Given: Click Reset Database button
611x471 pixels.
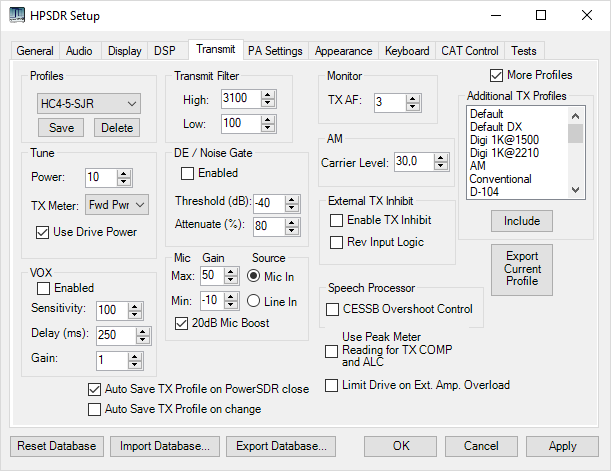Looking at the screenshot, I should 57,446.
